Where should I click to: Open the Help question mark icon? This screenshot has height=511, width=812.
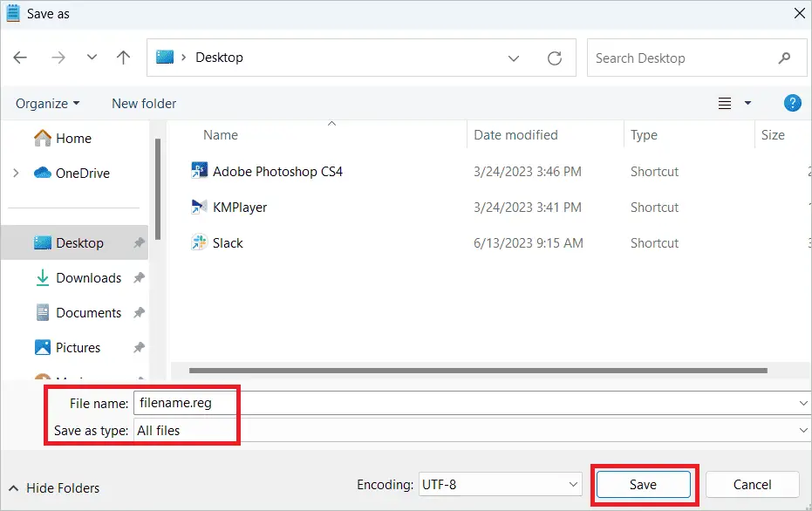[x=792, y=103]
